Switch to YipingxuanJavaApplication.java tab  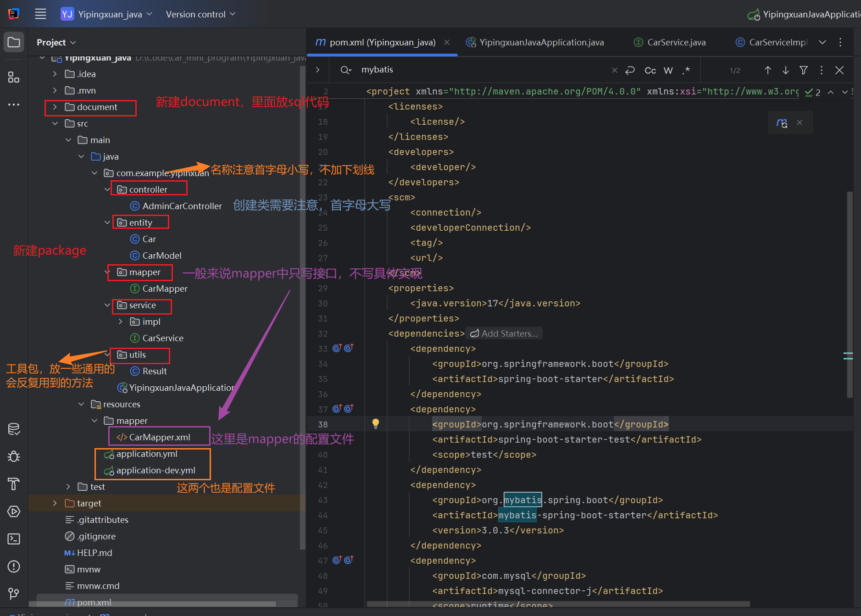pyautogui.click(x=541, y=42)
